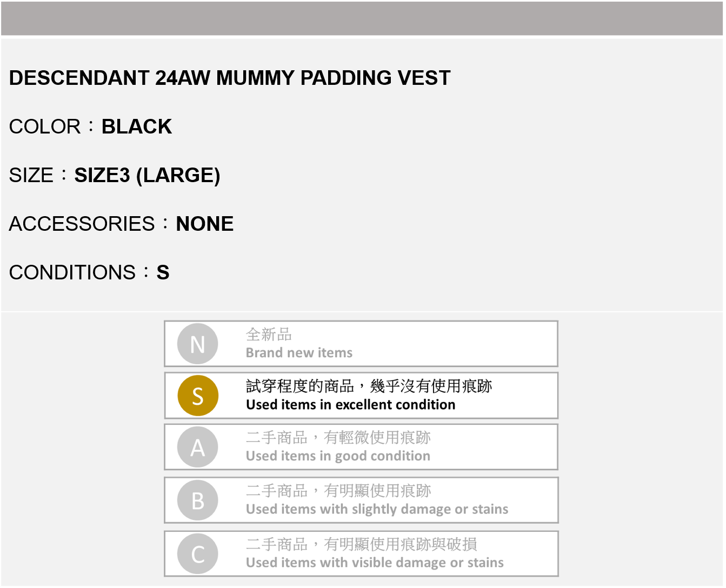Select 'Used items in excellent condition' text

(x=350, y=405)
